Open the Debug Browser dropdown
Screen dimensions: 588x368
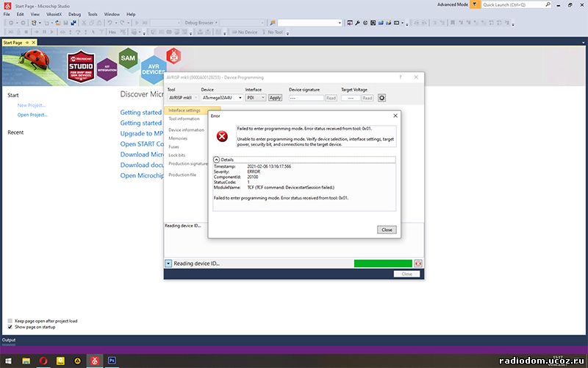201,23
